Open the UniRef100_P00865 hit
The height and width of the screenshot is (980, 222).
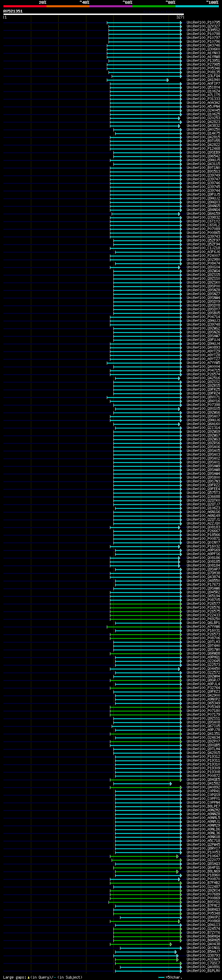203,233
